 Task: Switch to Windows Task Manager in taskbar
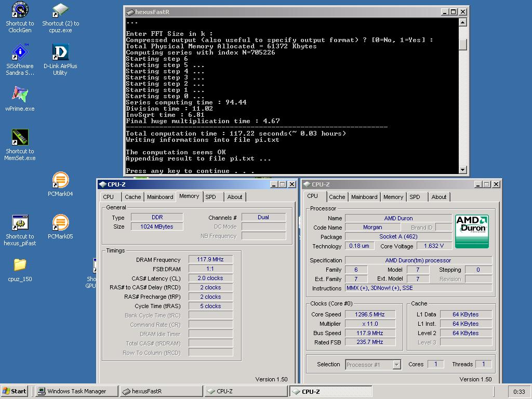[77, 391]
